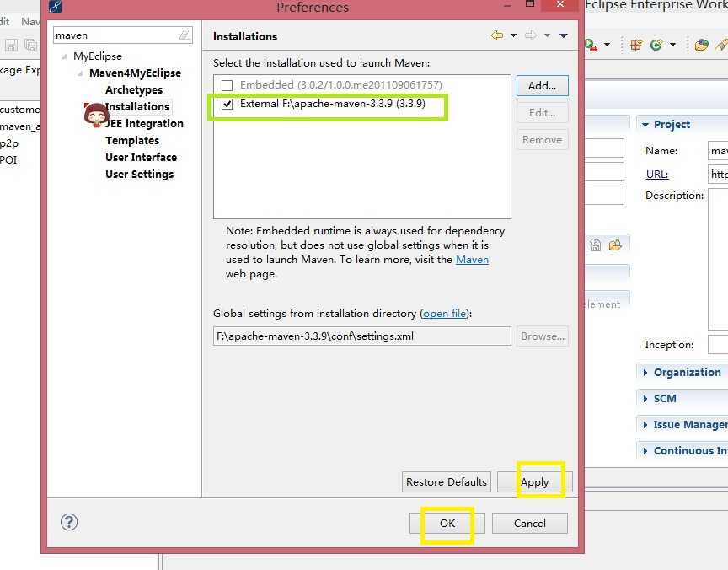
Task: Click the Browse... button
Action: point(543,336)
